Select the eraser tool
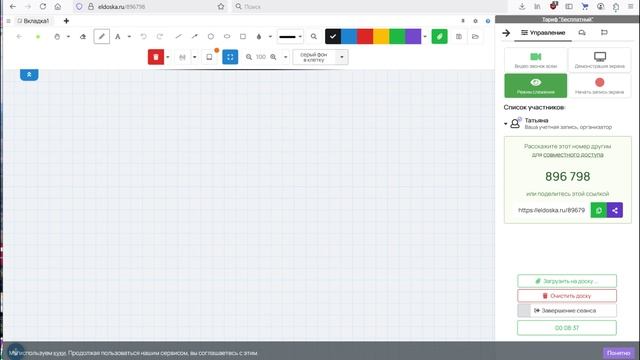Screen dimensions: 640x360 (83, 37)
